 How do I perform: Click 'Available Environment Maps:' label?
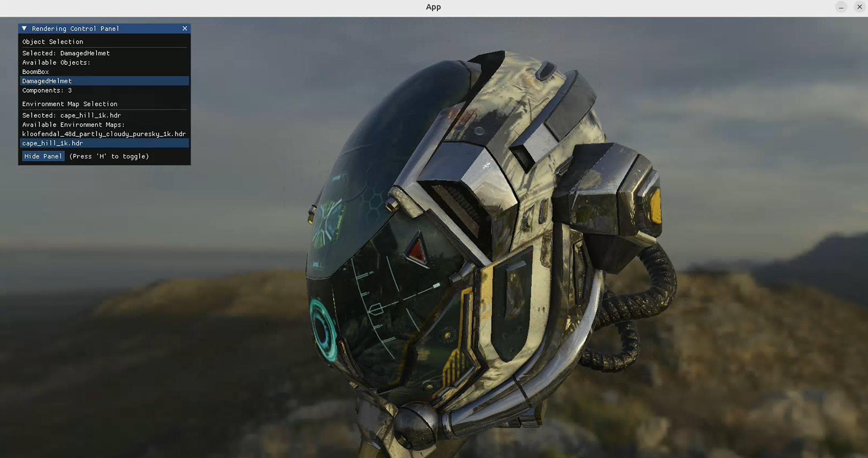(x=73, y=125)
